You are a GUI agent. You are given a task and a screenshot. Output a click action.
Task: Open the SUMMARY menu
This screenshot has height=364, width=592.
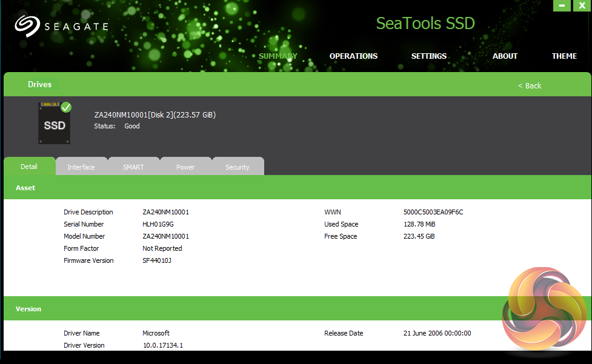[x=278, y=56]
